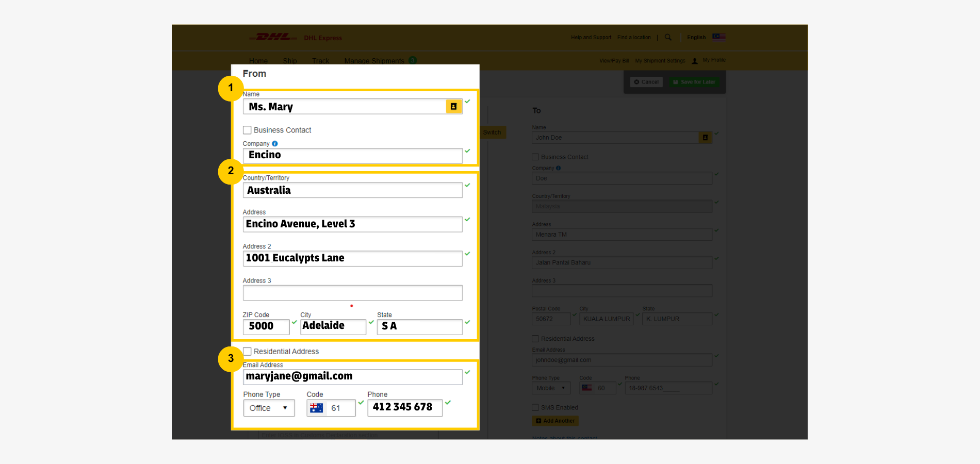Open the Office Phone Type dropdown

pos(269,408)
